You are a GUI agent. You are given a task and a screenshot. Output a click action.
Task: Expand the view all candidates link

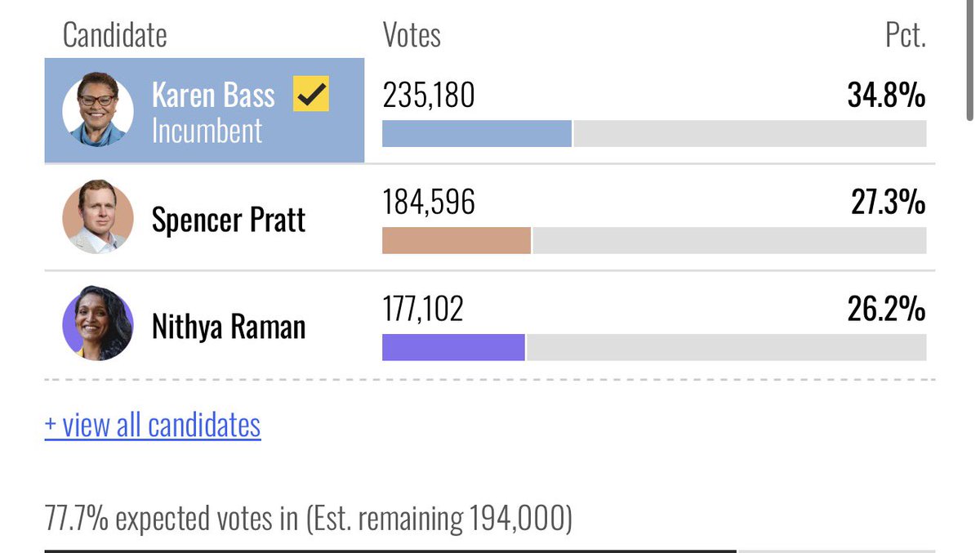tap(153, 425)
